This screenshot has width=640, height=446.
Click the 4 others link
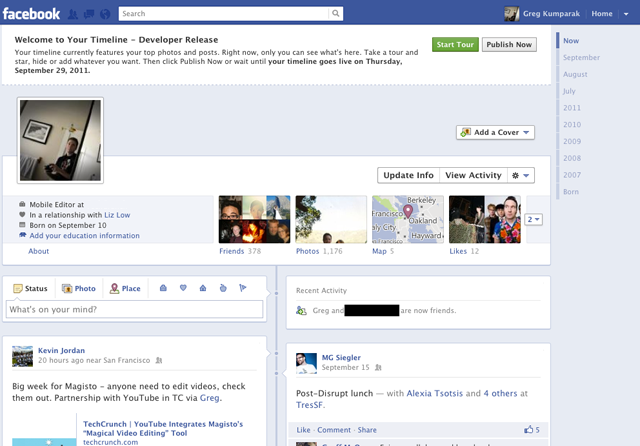coord(500,393)
